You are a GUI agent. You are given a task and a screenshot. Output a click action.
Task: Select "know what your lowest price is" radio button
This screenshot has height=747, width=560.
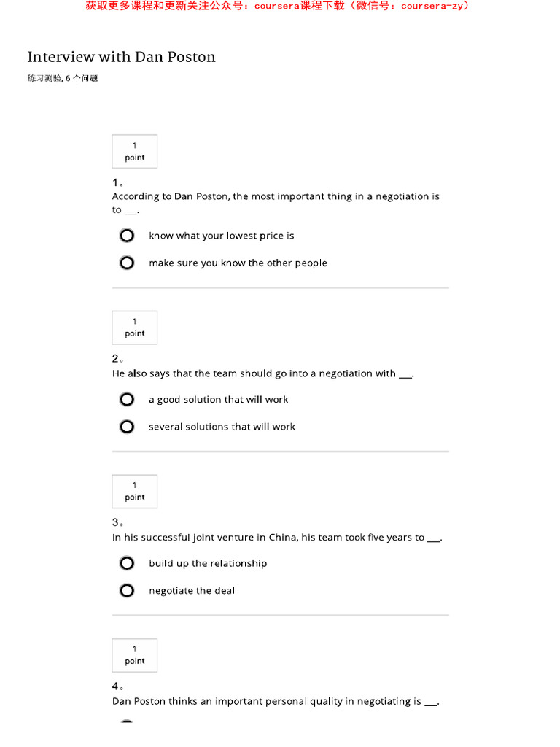[127, 236]
